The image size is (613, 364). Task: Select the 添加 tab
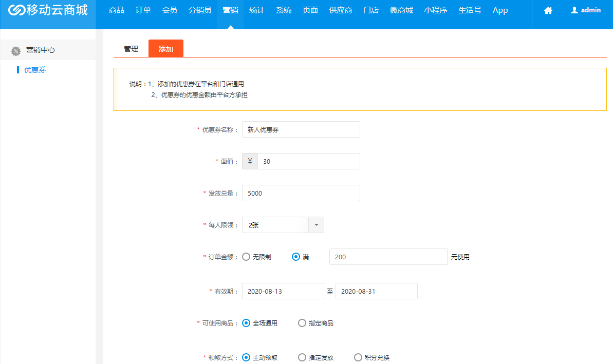pyautogui.click(x=165, y=49)
